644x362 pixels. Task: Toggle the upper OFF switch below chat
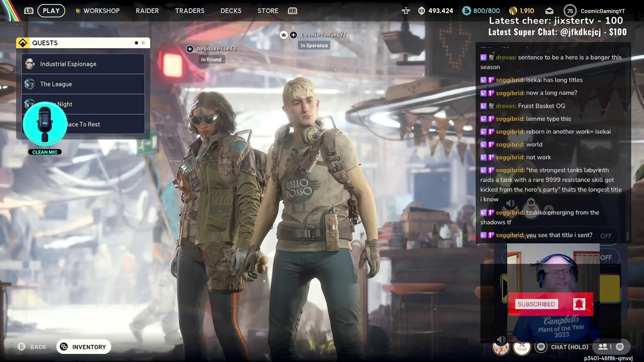(606, 236)
